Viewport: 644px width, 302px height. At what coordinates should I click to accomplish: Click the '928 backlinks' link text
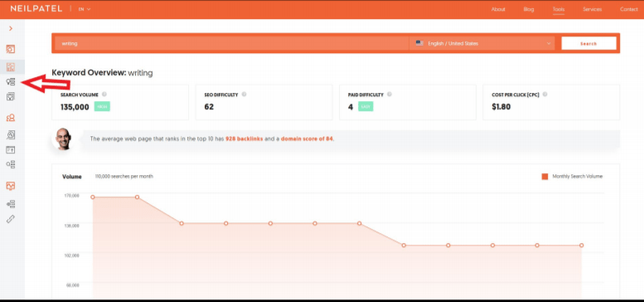pos(244,139)
